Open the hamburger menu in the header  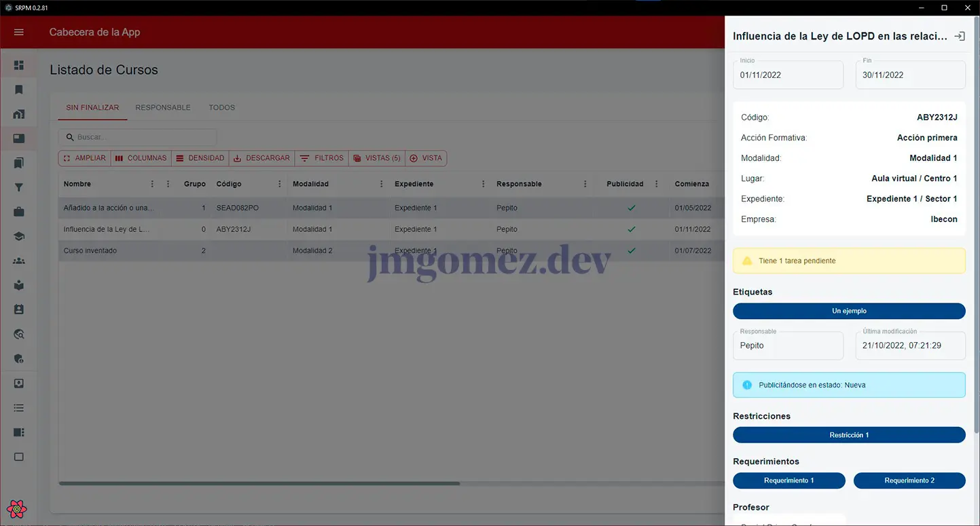tap(19, 33)
